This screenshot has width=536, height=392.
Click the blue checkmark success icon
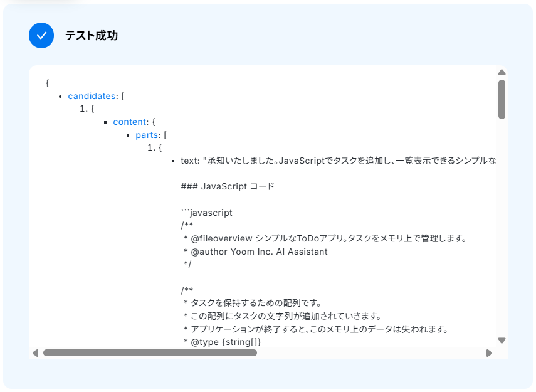pos(41,36)
